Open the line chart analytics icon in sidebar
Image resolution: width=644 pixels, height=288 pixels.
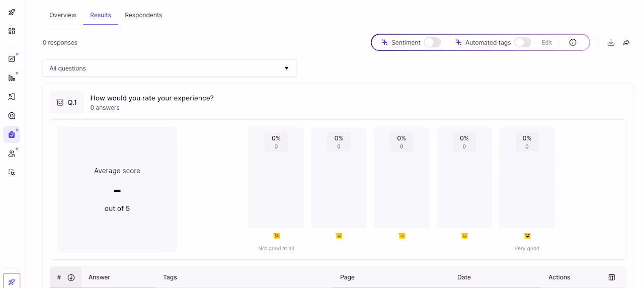tap(12, 58)
